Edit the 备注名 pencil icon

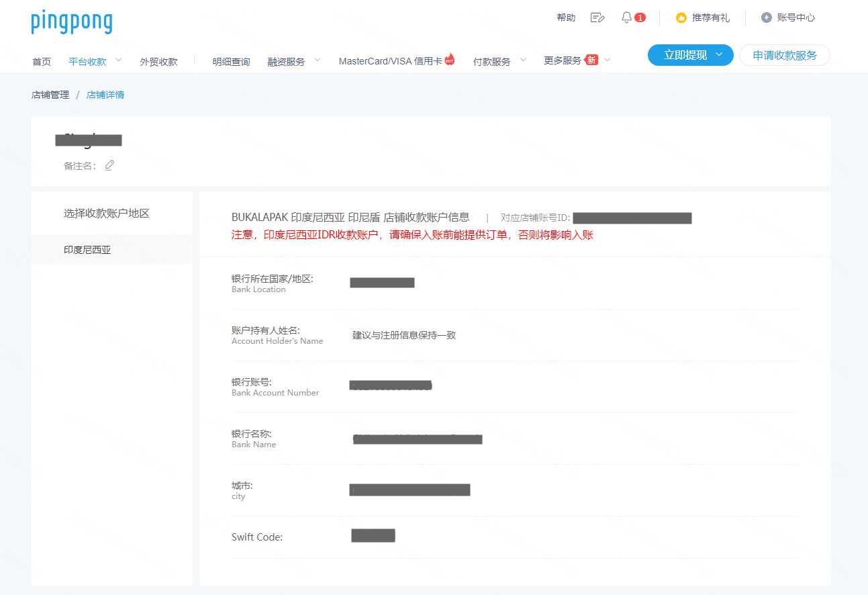109,165
